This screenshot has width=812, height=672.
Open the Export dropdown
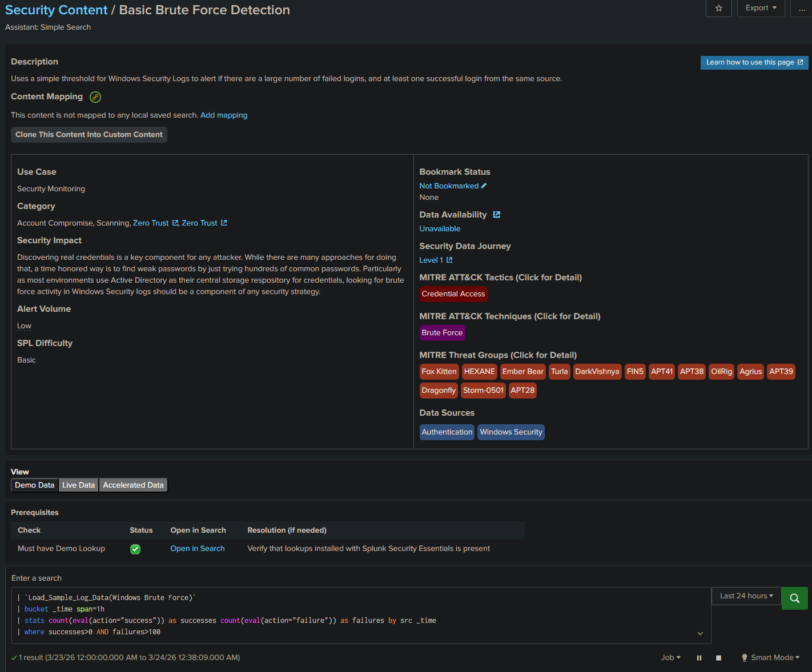[x=761, y=8]
